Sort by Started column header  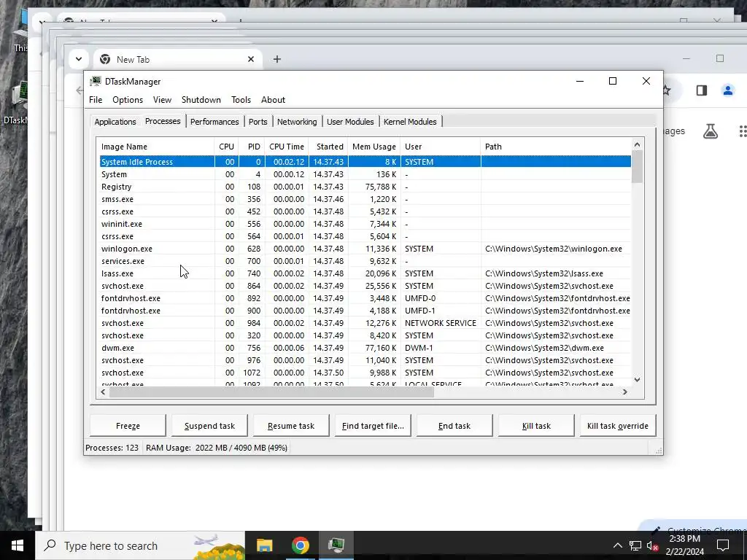click(328, 147)
